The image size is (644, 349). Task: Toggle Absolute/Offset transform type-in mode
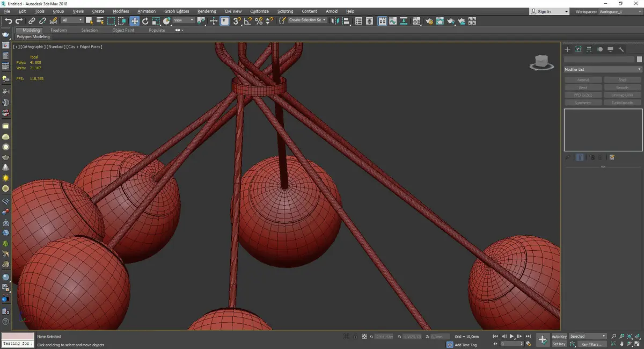click(x=364, y=337)
